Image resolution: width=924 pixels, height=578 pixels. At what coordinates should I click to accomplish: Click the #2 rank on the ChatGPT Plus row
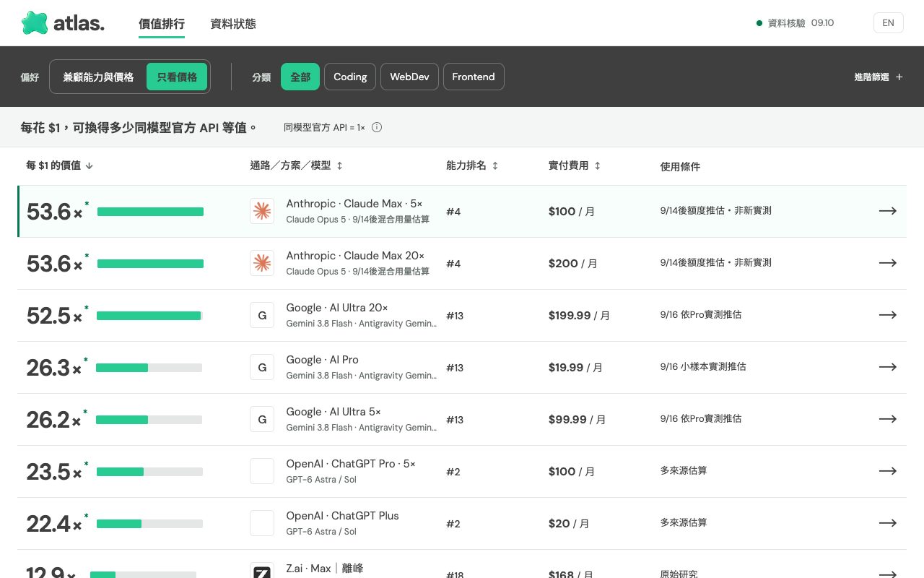point(453,524)
